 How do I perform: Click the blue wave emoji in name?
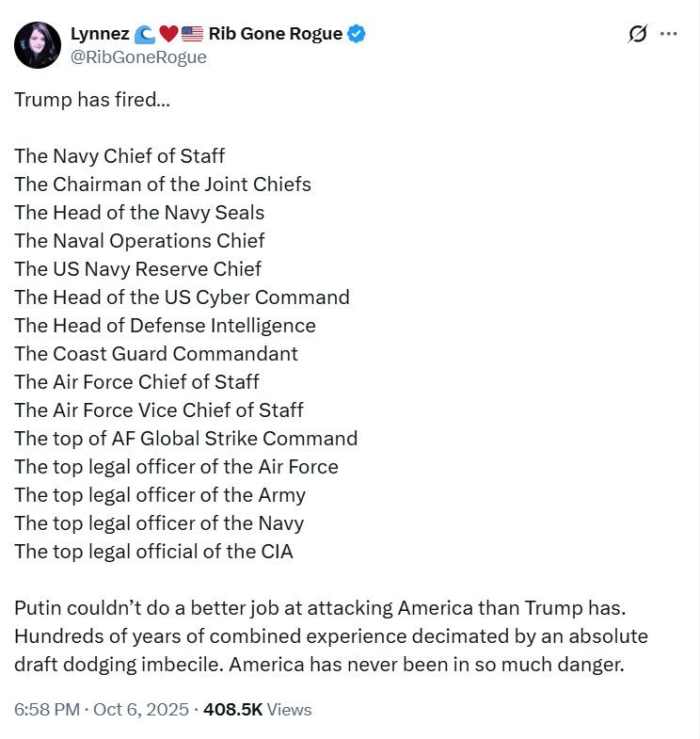145,34
